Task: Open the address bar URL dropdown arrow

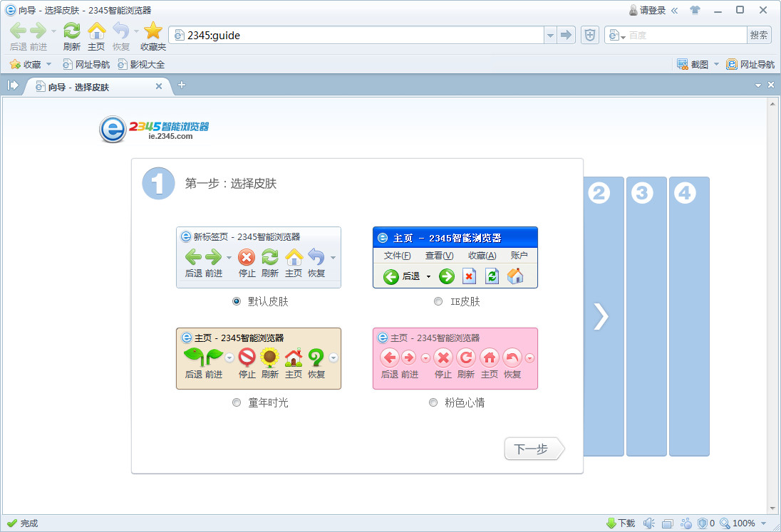Action: pyautogui.click(x=550, y=36)
